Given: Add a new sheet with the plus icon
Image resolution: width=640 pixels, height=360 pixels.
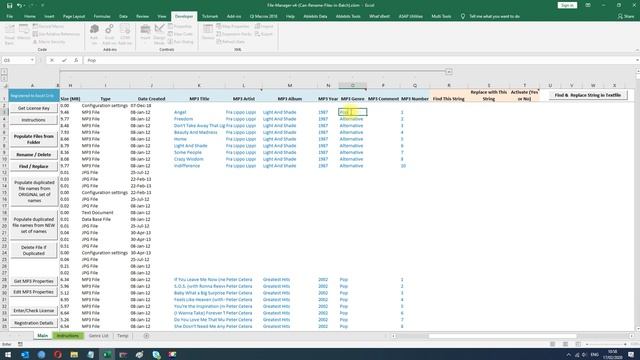Looking at the screenshot, I should point(146,336).
